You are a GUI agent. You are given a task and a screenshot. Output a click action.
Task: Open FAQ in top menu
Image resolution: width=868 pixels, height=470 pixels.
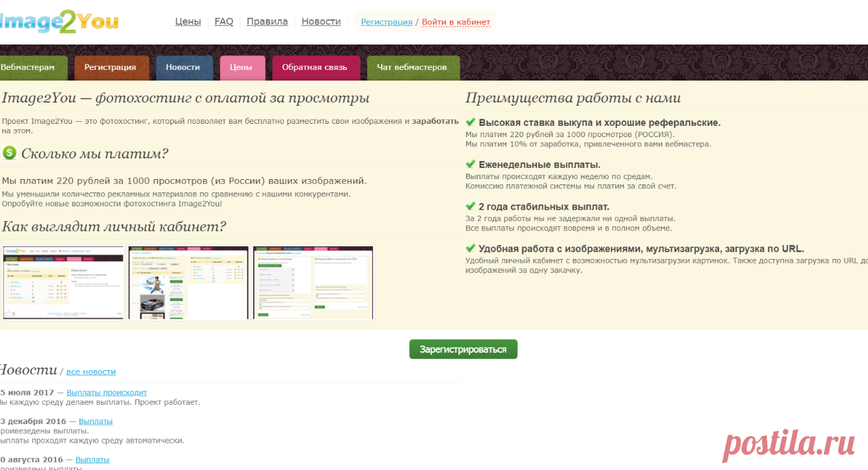[224, 21]
